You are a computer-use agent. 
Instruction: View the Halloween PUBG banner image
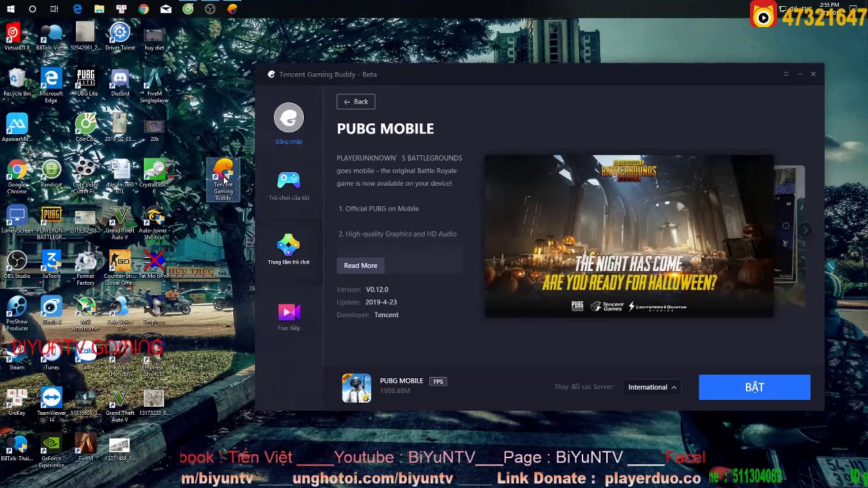coord(629,236)
